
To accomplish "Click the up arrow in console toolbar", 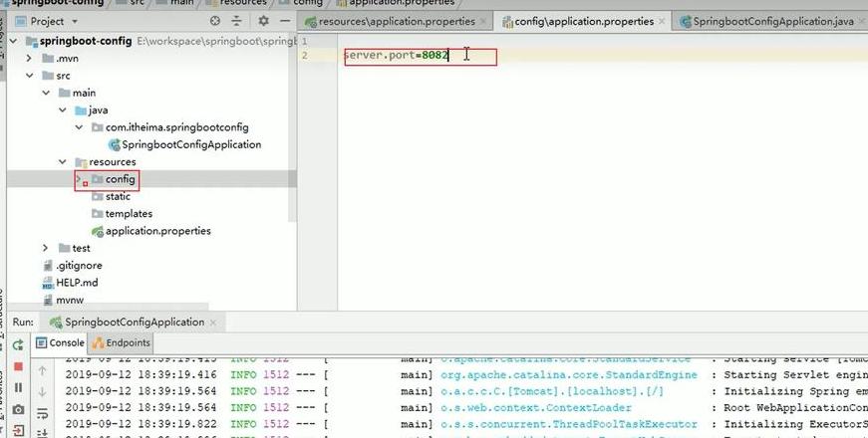I will pyautogui.click(x=42, y=371).
